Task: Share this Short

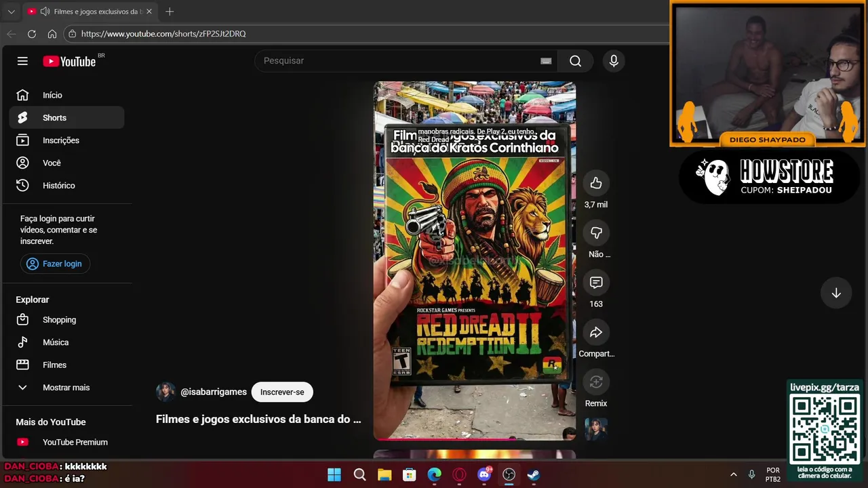Action: tap(596, 332)
